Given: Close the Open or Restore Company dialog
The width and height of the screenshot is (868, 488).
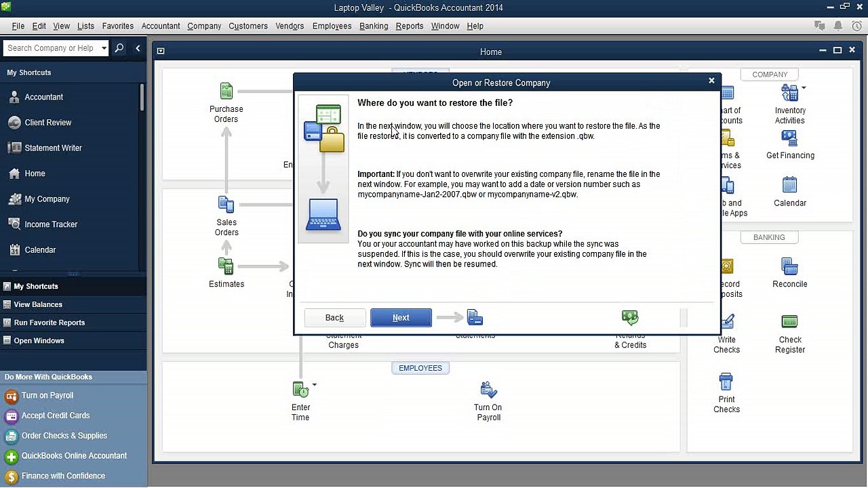Looking at the screenshot, I should [711, 81].
